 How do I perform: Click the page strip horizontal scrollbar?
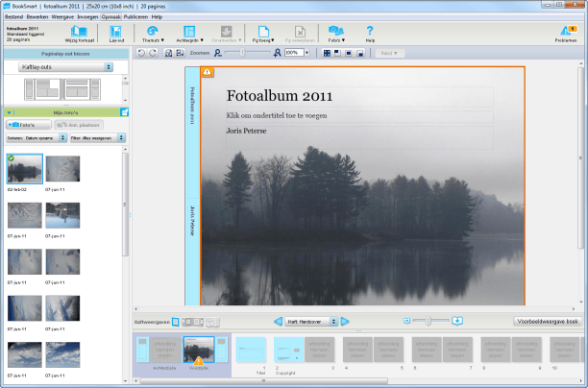coord(263,381)
